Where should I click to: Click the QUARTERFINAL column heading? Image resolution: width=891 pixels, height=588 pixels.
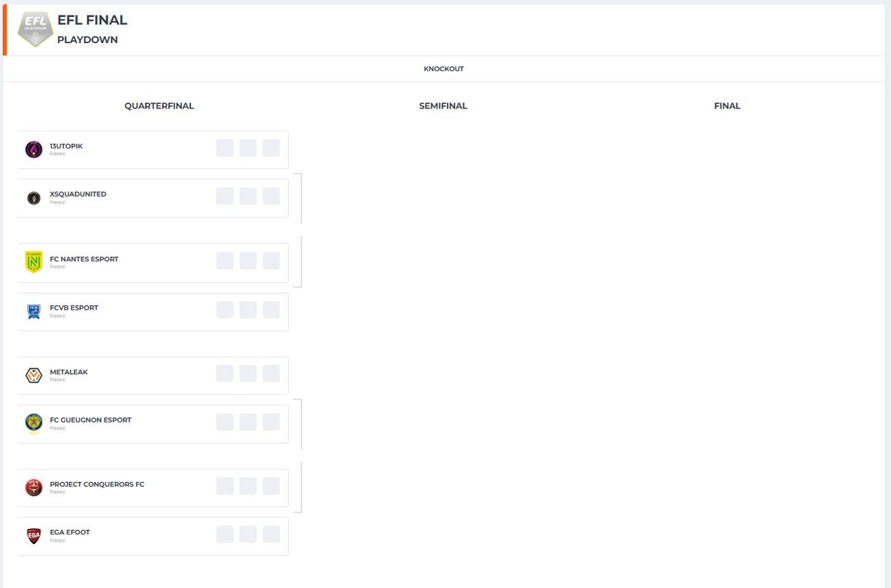[x=159, y=106]
